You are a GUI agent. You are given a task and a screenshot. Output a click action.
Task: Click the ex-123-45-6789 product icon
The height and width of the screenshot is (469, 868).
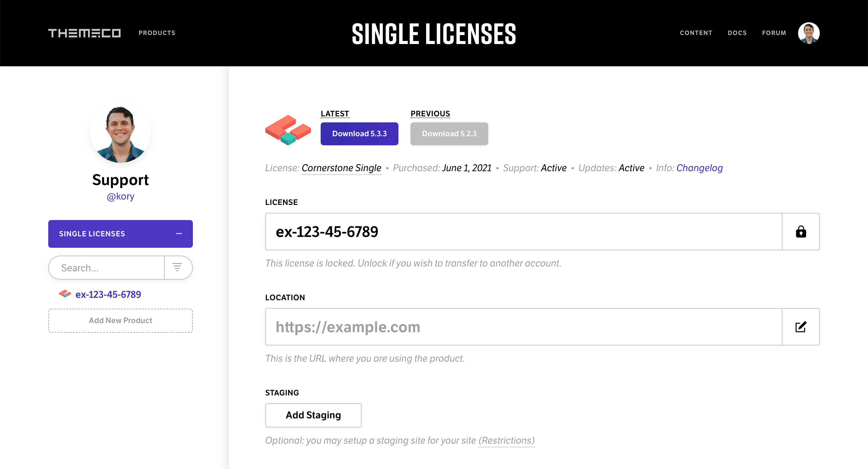(65, 294)
